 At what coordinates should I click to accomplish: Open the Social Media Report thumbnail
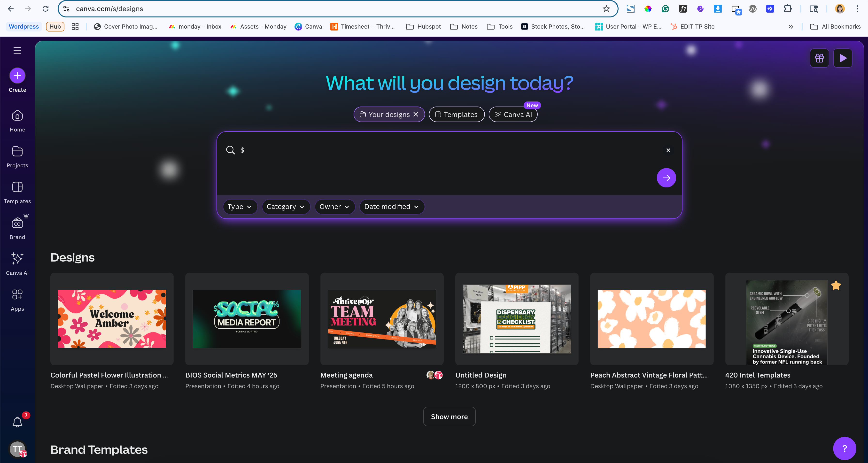click(x=247, y=319)
